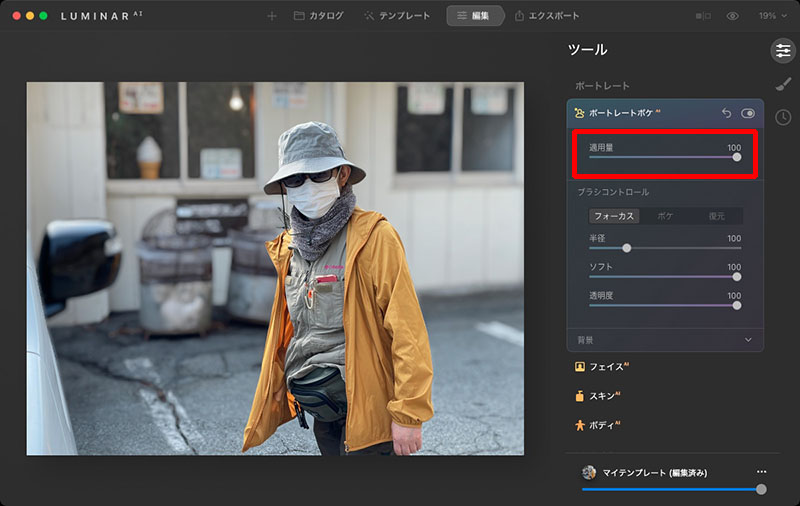Toggle ポートレートボケ visibility switch

point(748,113)
